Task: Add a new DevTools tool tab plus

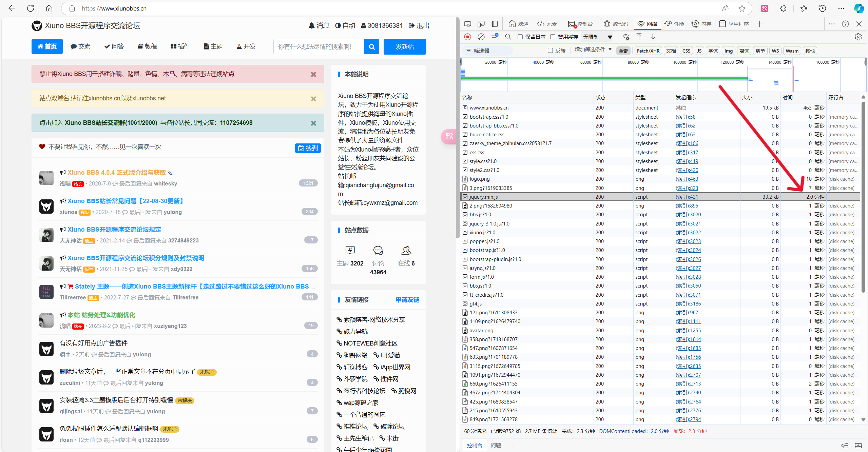Action: [x=759, y=24]
